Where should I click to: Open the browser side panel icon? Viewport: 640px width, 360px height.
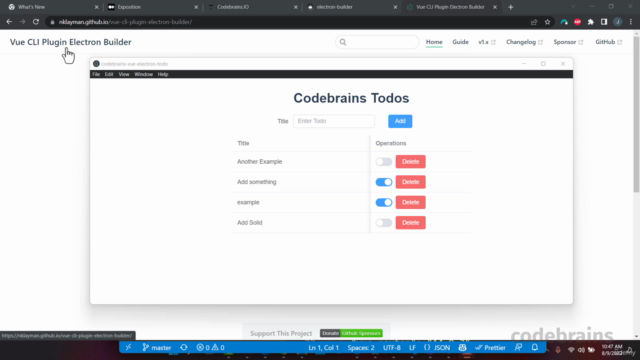604,22
